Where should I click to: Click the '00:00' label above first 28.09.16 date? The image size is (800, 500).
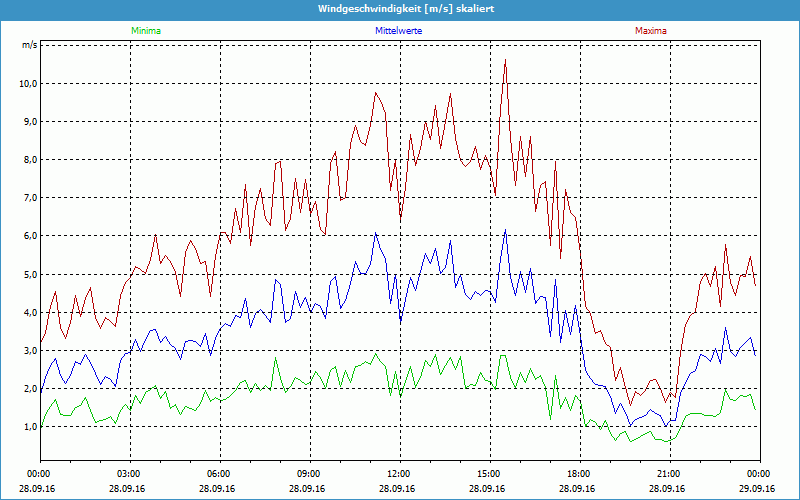tap(37, 474)
